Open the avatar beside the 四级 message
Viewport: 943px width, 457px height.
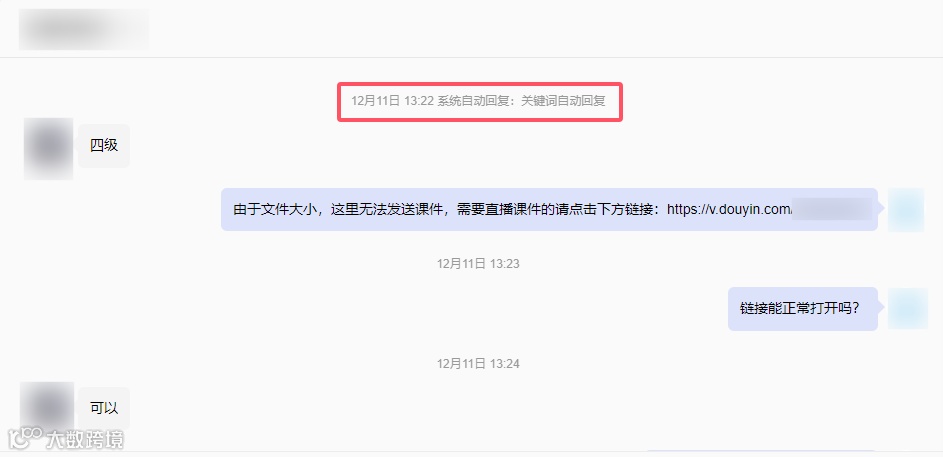coord(49,149)
